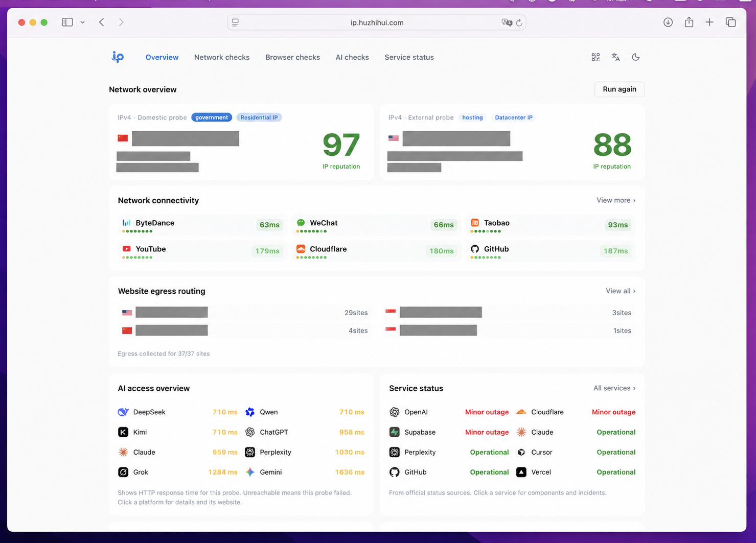This screenshot has width=756, height=543.
Task: Click the ChatGPT icon in AI access overview
Action: pyautogui.click(x=250, y=432)
